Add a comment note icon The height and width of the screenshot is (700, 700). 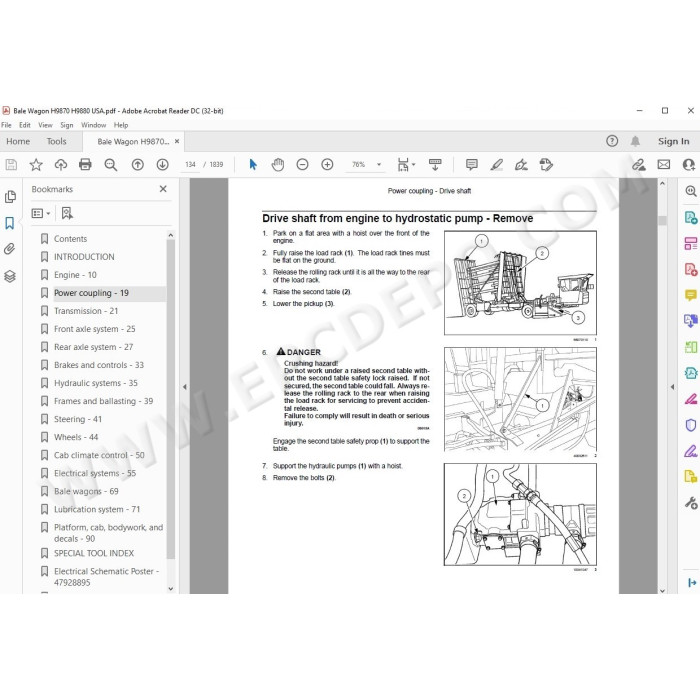pos(471,165)
